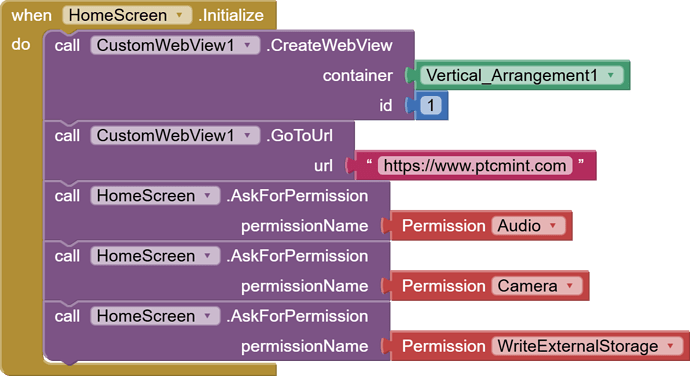The width and height of the screenshot is (690, 376).
Task: Select the Permission WriteExternalStorage block label
Action: point(444,347)
